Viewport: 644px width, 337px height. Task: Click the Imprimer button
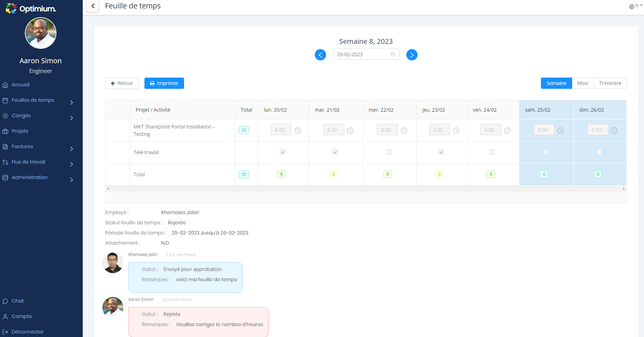pos(164,83)
